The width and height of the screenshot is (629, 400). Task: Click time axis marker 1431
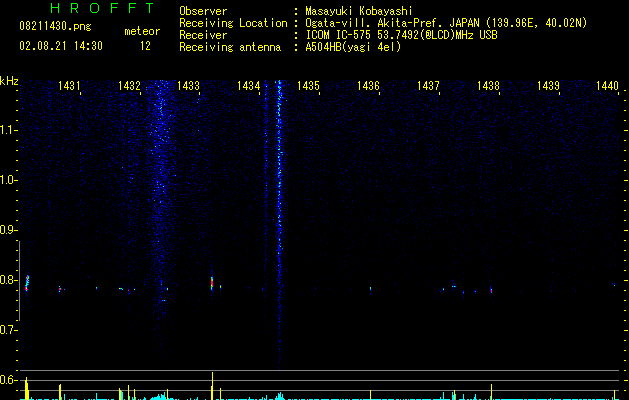(69, 86)
